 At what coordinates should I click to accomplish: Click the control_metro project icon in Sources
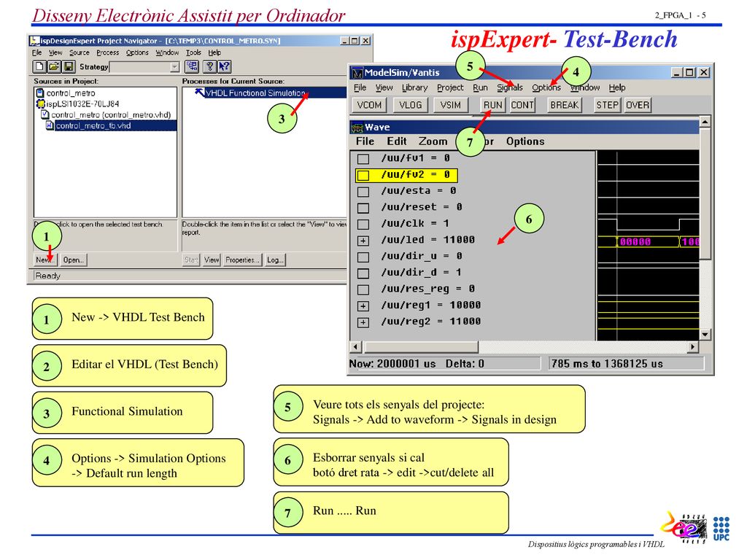(41, 93)
